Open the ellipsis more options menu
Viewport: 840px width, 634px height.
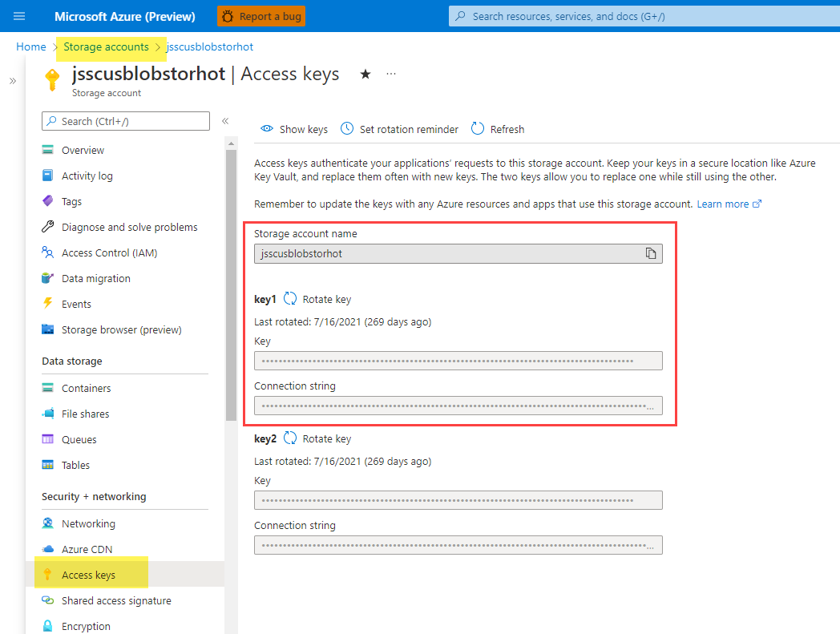[x=391, y=74]
